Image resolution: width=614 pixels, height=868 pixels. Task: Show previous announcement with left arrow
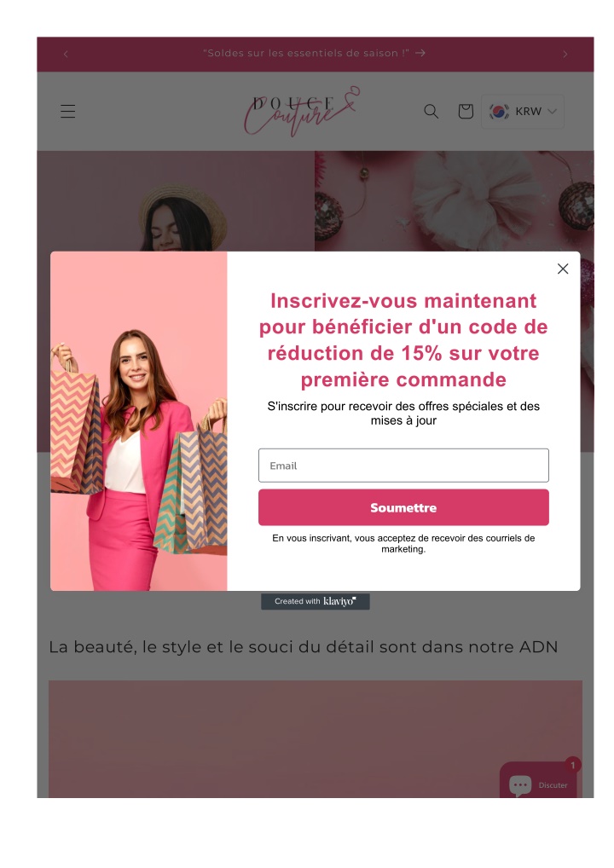click(x=66, y=54)
